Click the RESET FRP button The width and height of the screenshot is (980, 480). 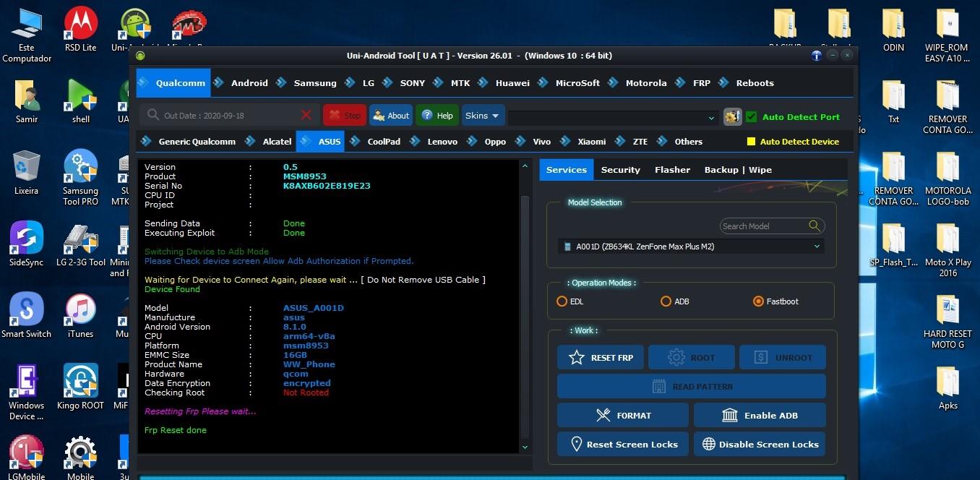tap(601, 358)
